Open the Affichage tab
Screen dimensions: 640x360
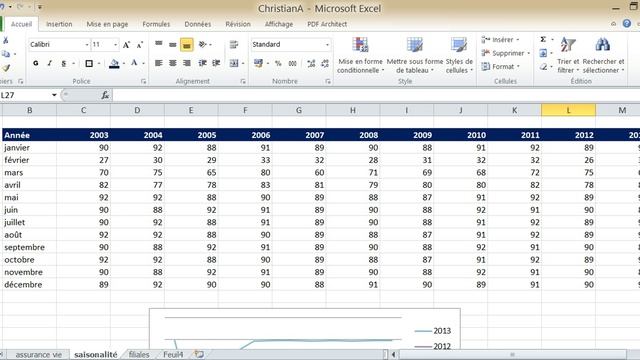tap(279, 24)
